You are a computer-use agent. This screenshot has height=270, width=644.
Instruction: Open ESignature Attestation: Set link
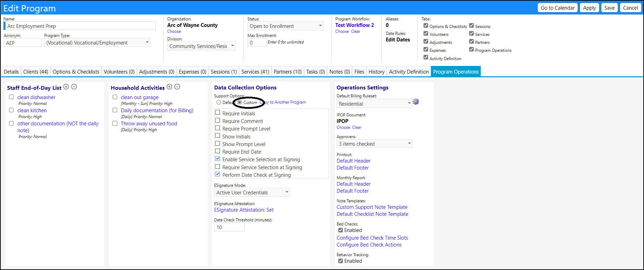pos(244,210)
